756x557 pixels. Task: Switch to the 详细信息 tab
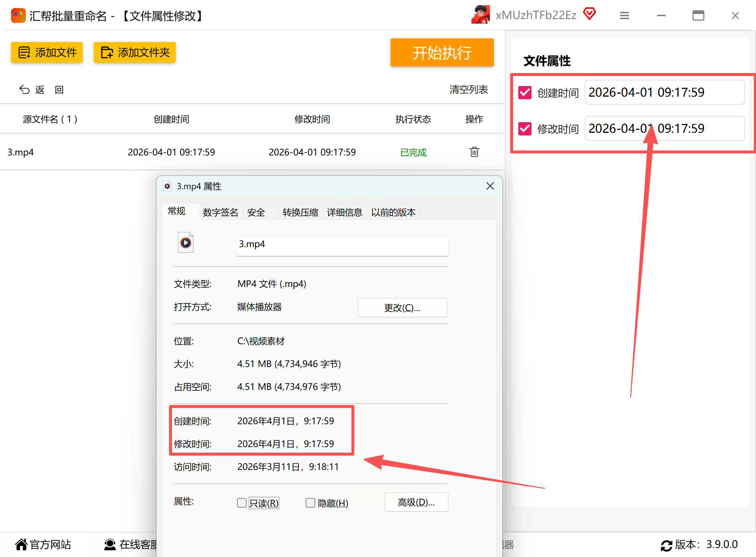pos(344,212)
